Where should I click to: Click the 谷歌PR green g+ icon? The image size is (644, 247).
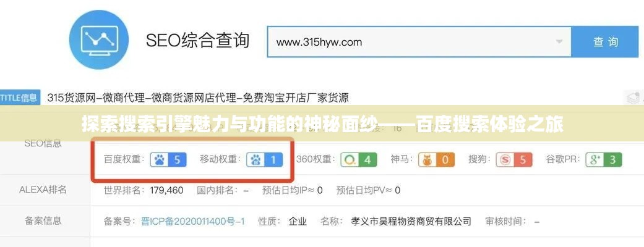(595, 159)
